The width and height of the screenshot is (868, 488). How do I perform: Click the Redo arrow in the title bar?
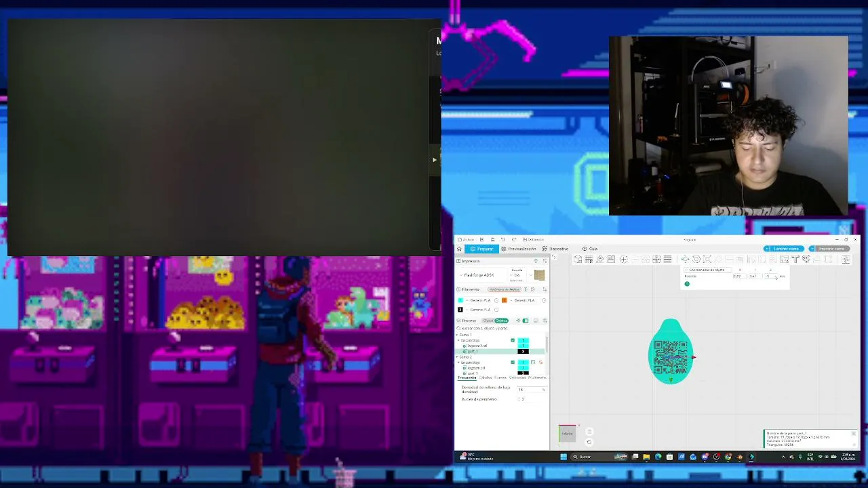point(513,239)
